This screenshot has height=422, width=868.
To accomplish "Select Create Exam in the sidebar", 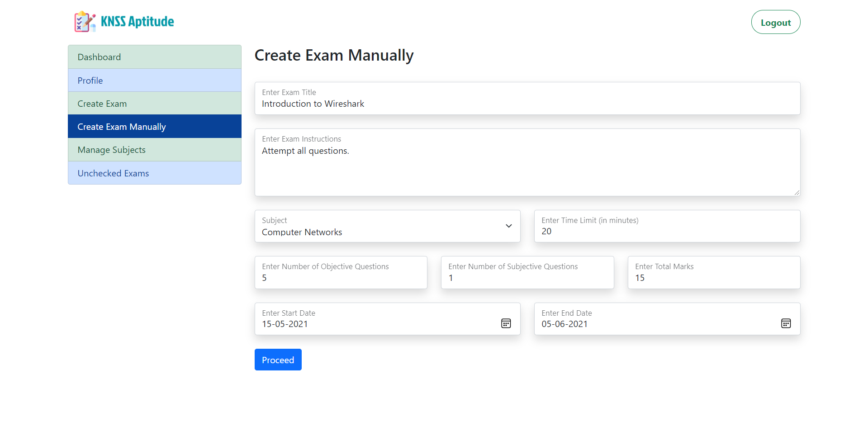I will [154, 104].
